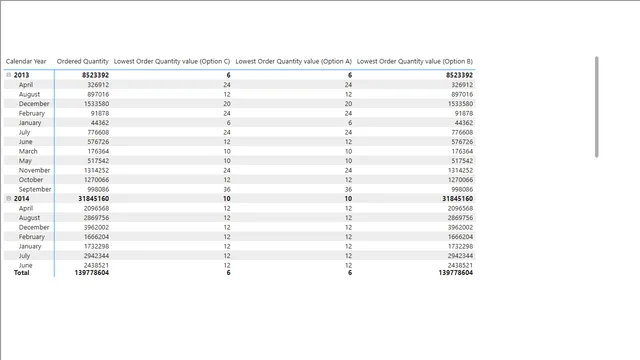
Task: Sort by the Ordered Quantity column header
Action: (x=82, y=61)
